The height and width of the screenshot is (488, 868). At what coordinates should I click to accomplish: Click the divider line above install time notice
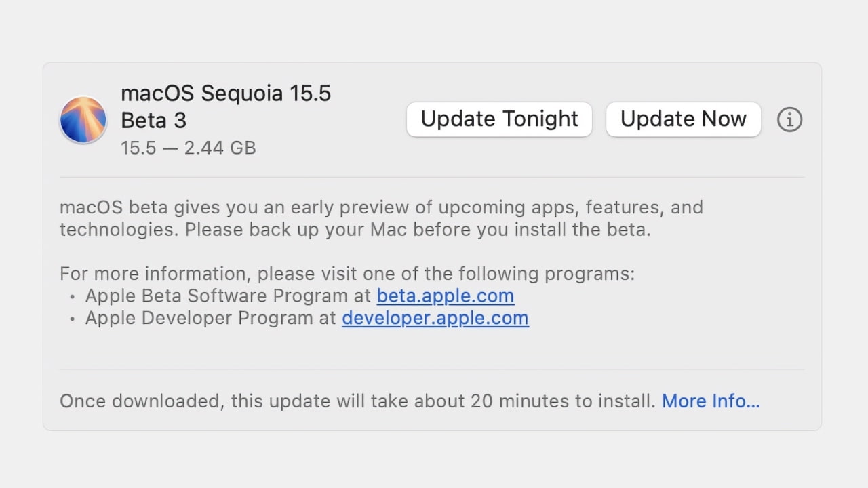[432, 369]
